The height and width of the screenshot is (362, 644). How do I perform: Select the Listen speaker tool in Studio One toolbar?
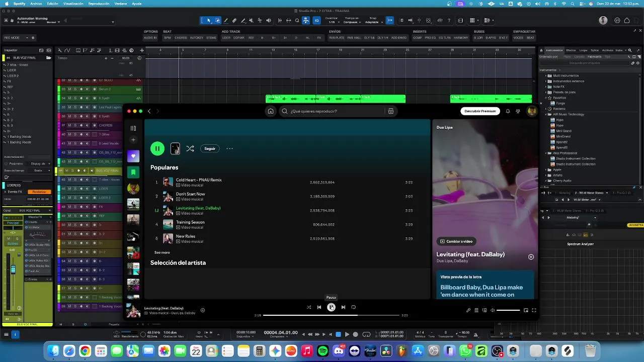tap(268, 21)
